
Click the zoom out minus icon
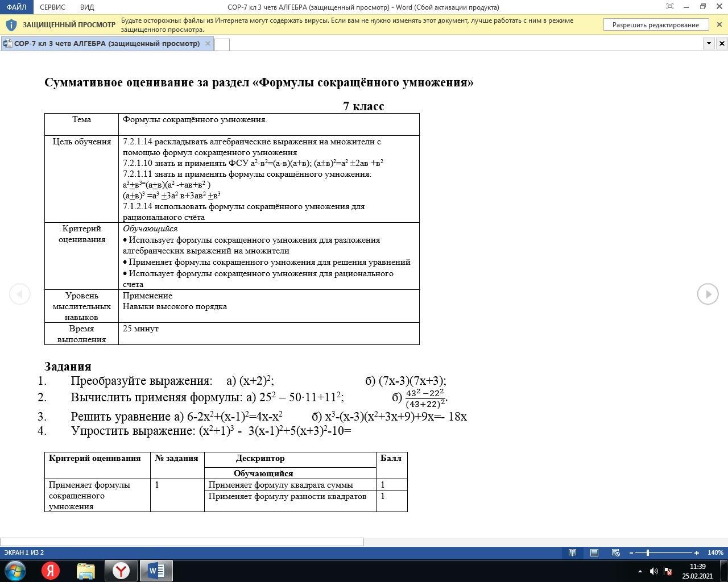(631, 552)
